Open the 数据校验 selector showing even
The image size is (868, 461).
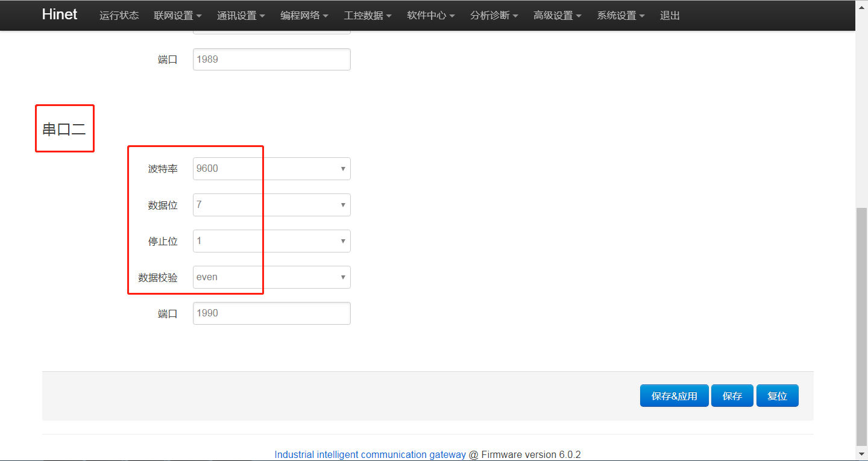click(x=271, y=277)
